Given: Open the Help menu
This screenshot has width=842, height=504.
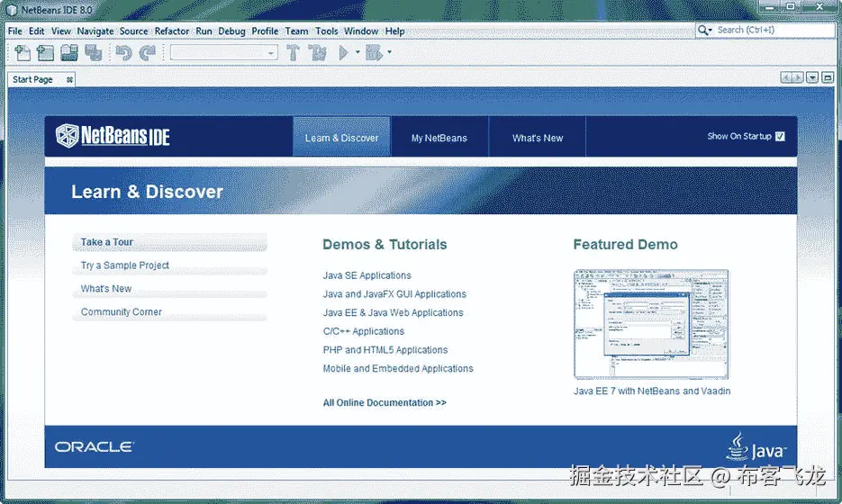Looking at the screenshot, I should pyautogui.click(x=394, y=31).
